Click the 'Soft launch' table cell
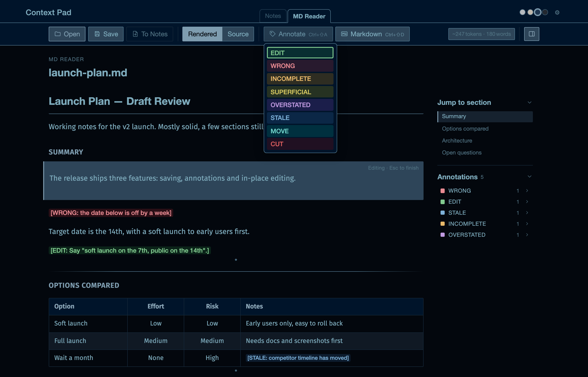 pos(88,324)
